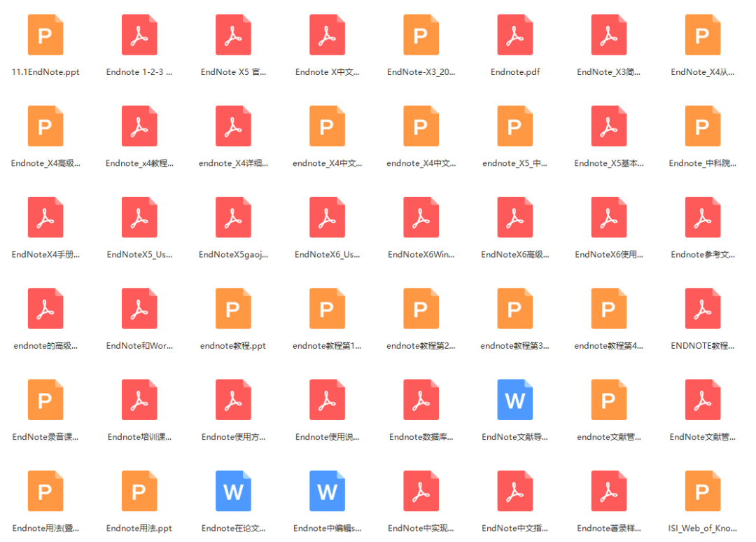The height and width of the screenshot is (542, 756).
Task: Open the Endnote.pdf file icon
Action: (x=515, y=35)
